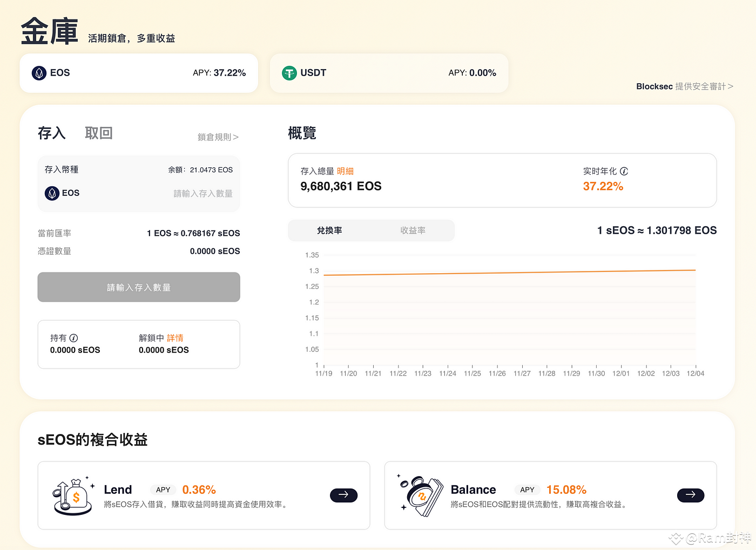Click the gray 請輸入存入數量 button

click(x=139, y=287)
